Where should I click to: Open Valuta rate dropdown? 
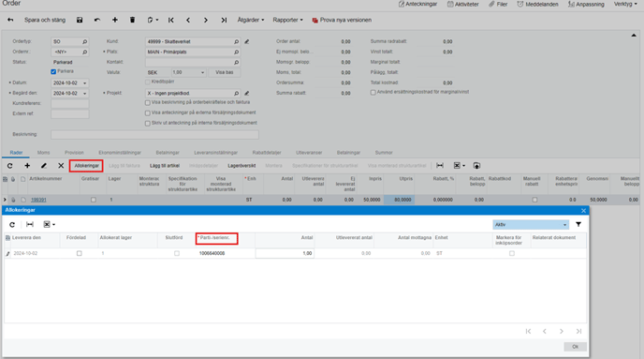[x=202, y=72]
